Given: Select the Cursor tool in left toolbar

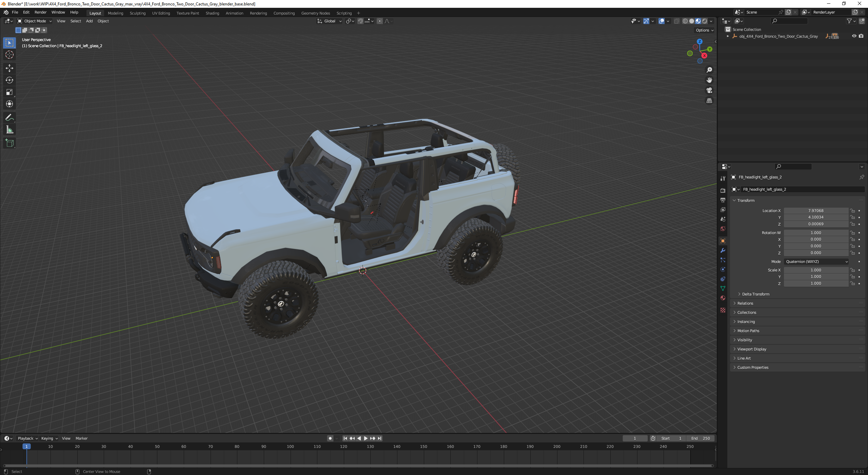Looking at the screenshot, I should [x=9, y=55].
